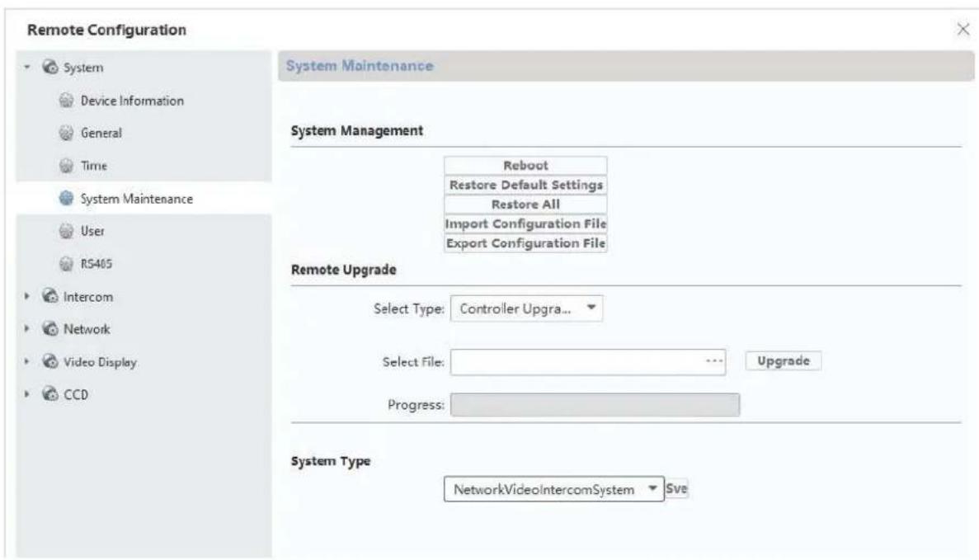The height and width of the screenshot is (560, 979).
Task: Click the Intercom group icon
Action: (50, 296)
